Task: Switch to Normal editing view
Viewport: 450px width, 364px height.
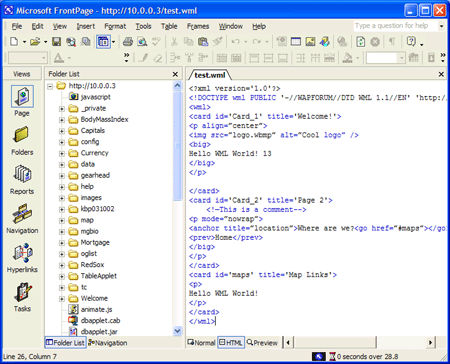Action: click(201, 343)
